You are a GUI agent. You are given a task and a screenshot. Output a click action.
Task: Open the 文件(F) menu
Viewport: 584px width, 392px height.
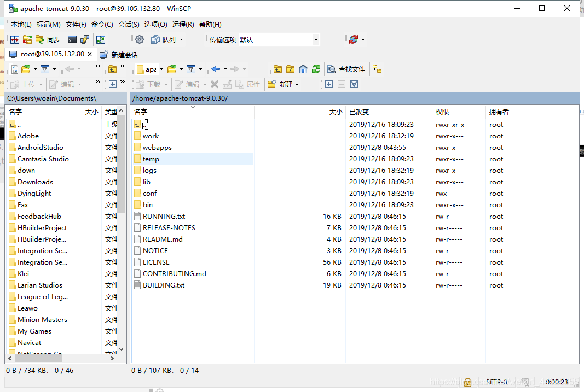[x=76, y=25]
